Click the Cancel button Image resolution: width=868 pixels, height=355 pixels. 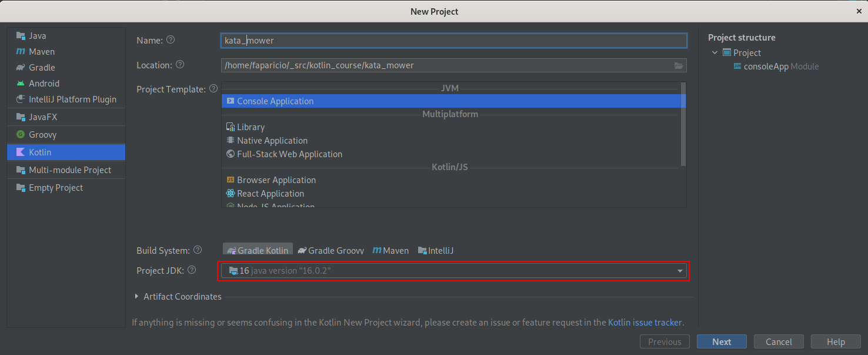(779, 342)
